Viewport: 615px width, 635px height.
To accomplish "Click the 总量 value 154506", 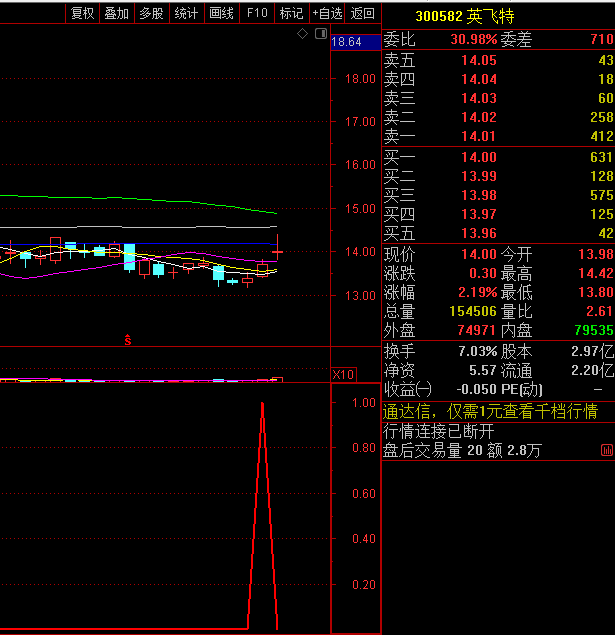I will [x=473, y=311].
